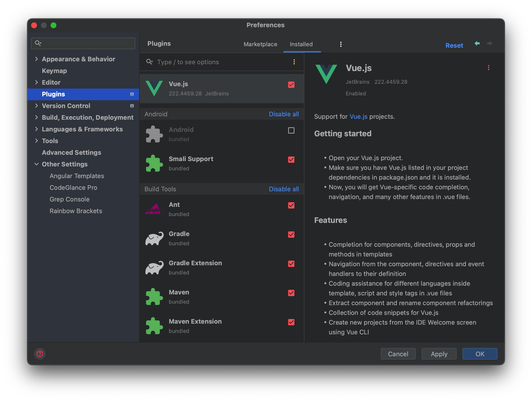Open the plugins gear options menu
This screenshot has height=401, width=532.
[341, 44]
